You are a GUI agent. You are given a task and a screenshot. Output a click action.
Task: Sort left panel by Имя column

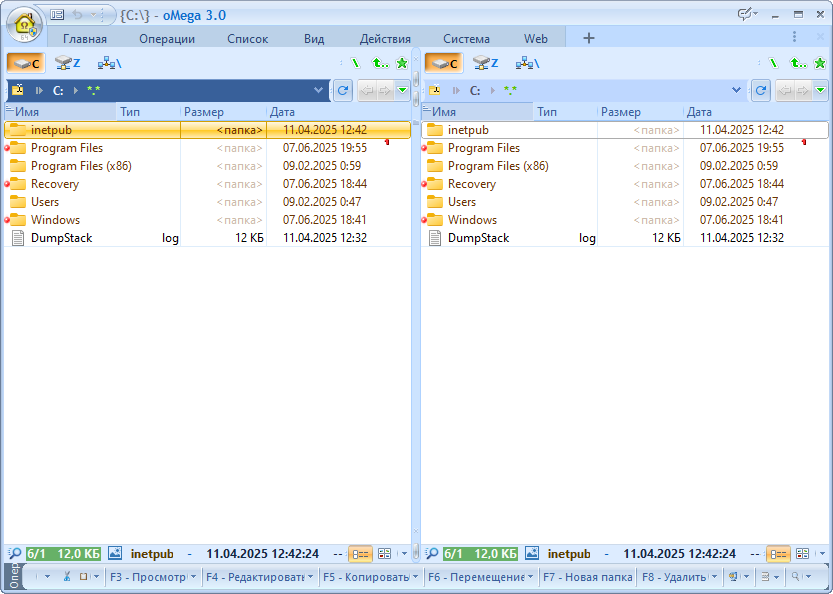[x=61, y=112]
